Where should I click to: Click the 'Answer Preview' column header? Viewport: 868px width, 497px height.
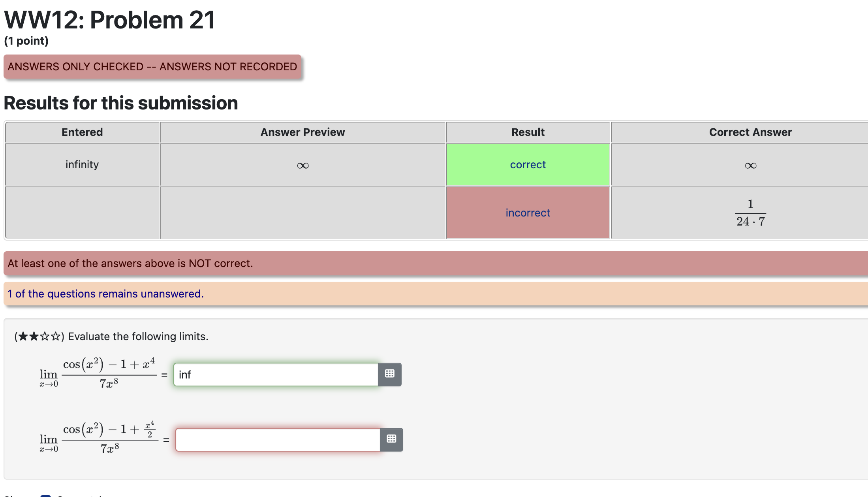click(302, 132)
